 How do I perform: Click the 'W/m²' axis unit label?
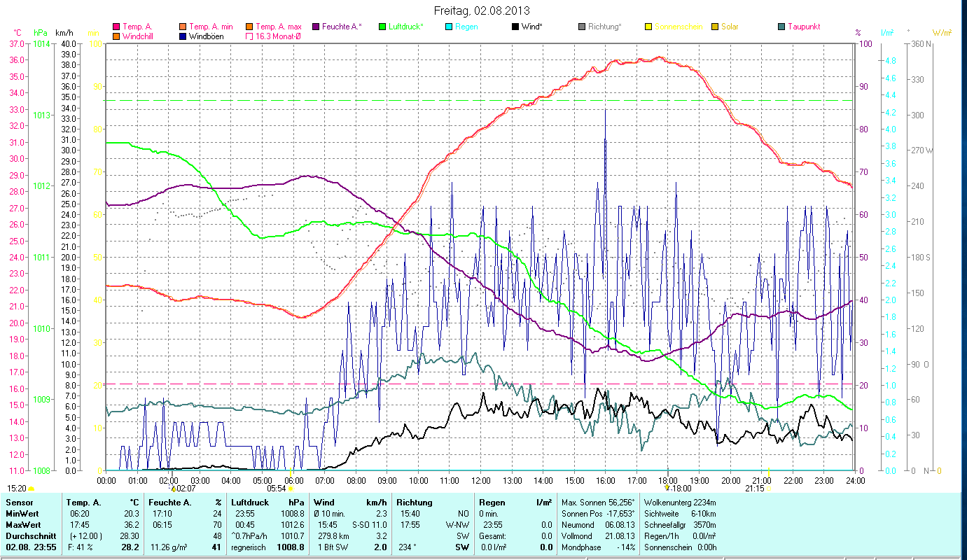(941, 33)
